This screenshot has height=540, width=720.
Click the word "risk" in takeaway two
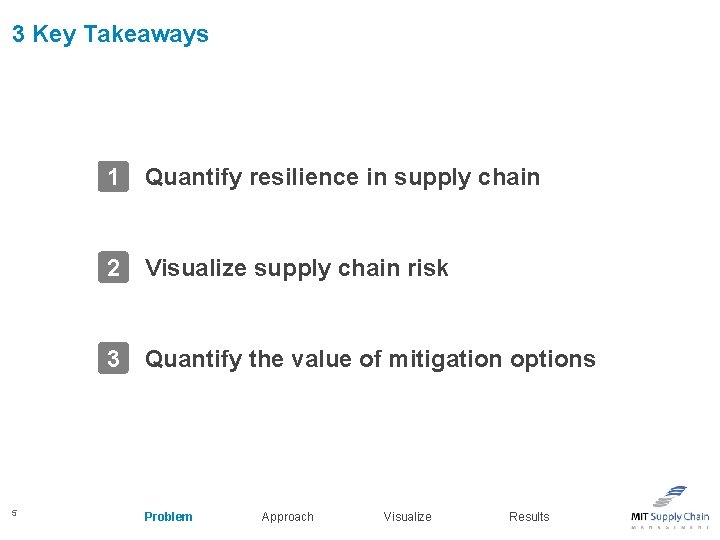tap(428, 268)
